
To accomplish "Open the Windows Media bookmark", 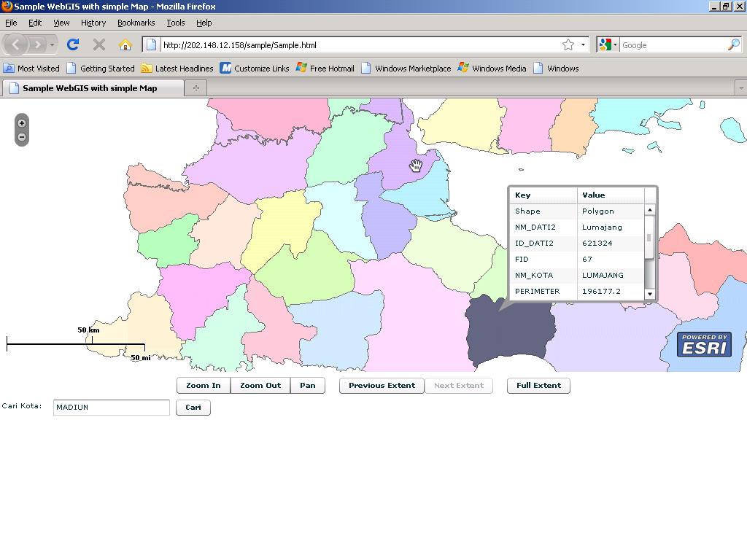I will [492, 68].
